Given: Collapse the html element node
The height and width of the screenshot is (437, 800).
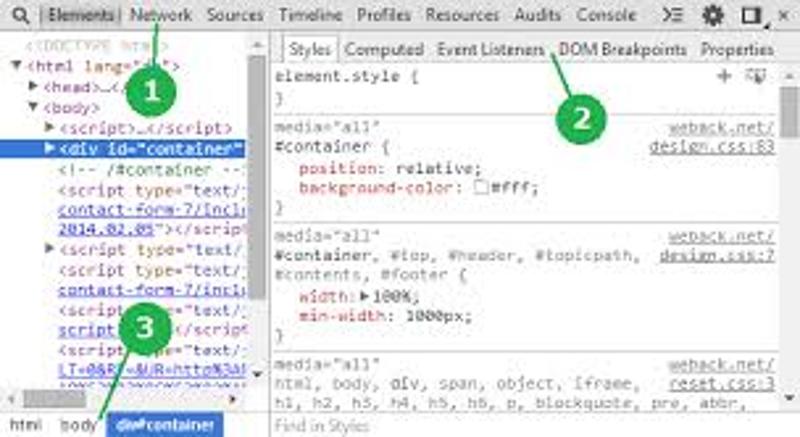Looking at the screenshot, I should (x=16, y=65).
